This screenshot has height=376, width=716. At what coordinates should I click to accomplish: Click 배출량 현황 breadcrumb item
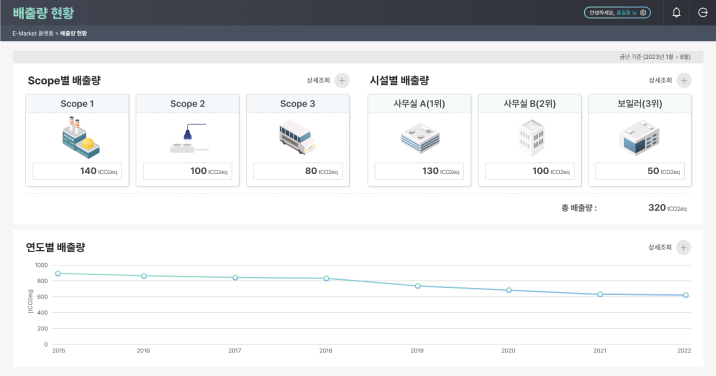(x=74, y=33)
